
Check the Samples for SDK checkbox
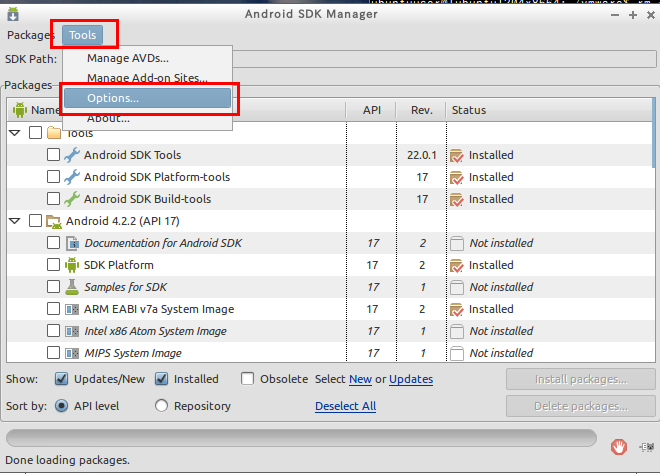(53, 287)
